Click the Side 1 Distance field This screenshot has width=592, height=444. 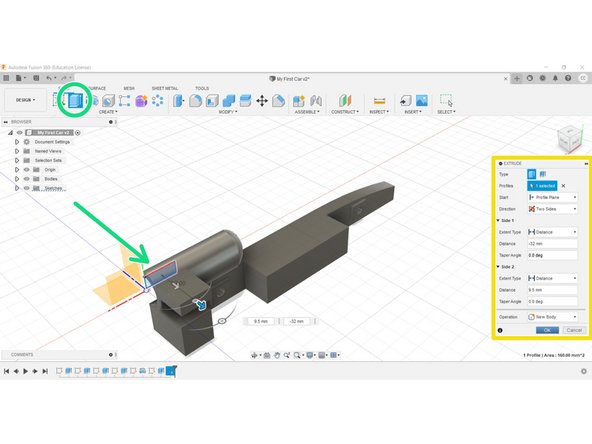[552, 244]
